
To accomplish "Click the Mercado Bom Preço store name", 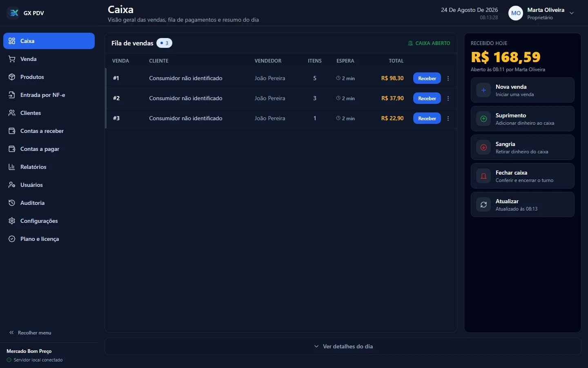I will (29, 351).
